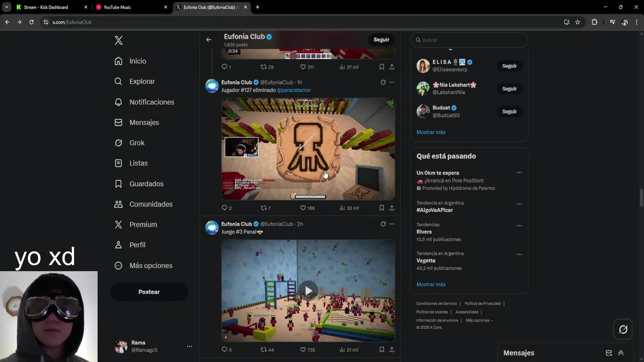The height and width of the screenshot is (362, 644).
Task: Bookmark the top post with 37 mil views
Action: [x=382, y=67]
